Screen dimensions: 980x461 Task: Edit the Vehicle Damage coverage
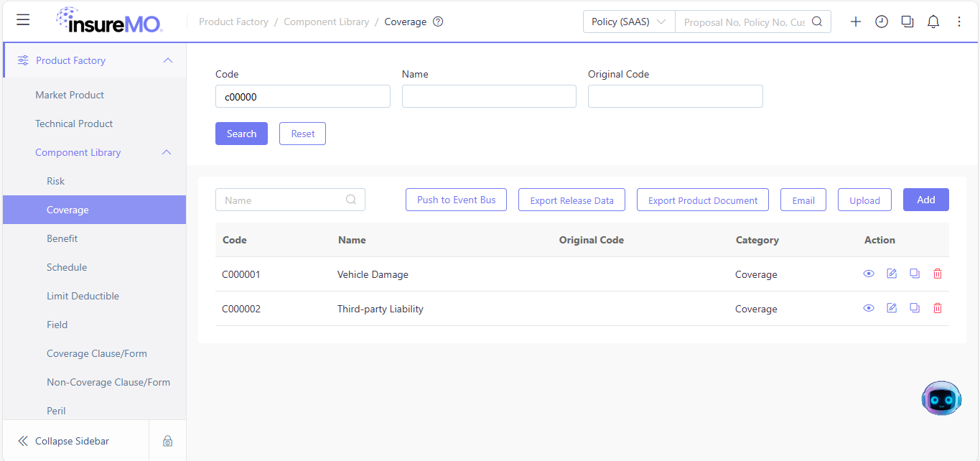click(x=892, y=274)
